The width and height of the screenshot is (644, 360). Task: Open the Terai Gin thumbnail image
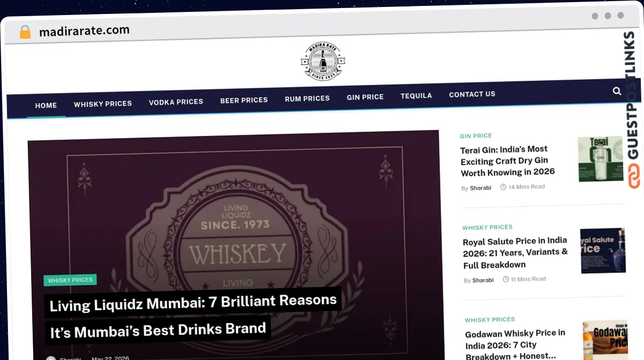(x=601, y=159)
